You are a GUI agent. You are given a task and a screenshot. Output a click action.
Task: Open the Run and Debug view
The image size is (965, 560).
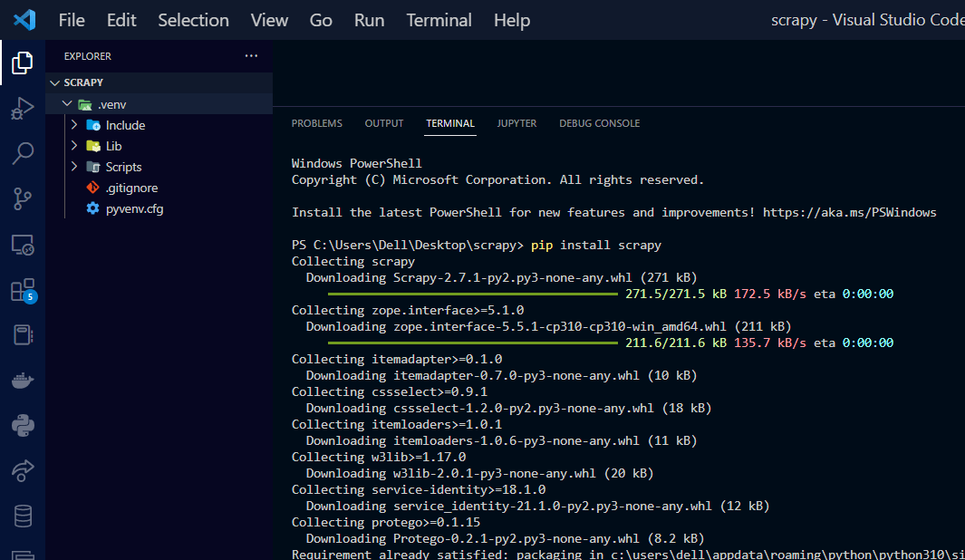pyautogui.click(x=23, y=109)
